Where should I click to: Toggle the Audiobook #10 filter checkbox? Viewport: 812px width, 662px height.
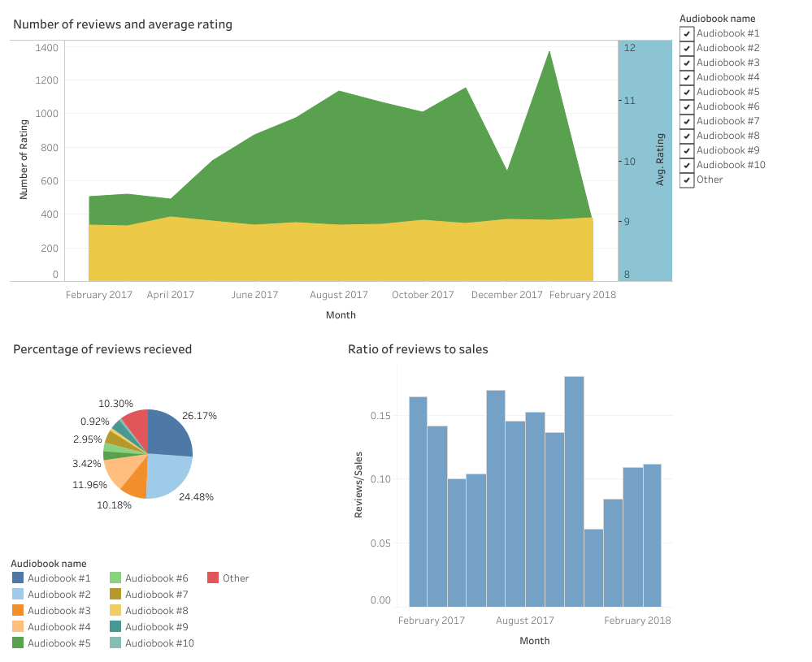(687, 165)
